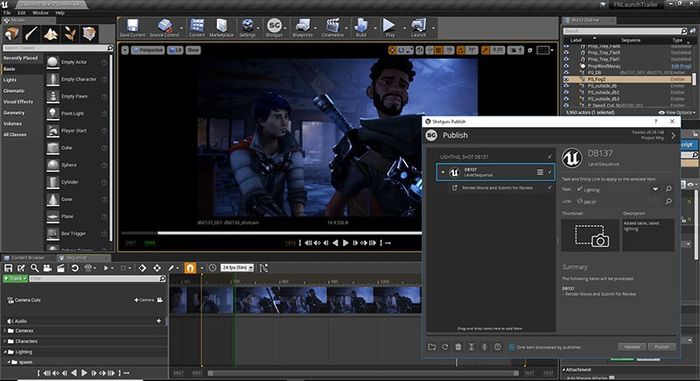Click the Validate button

tap(632, 347)
